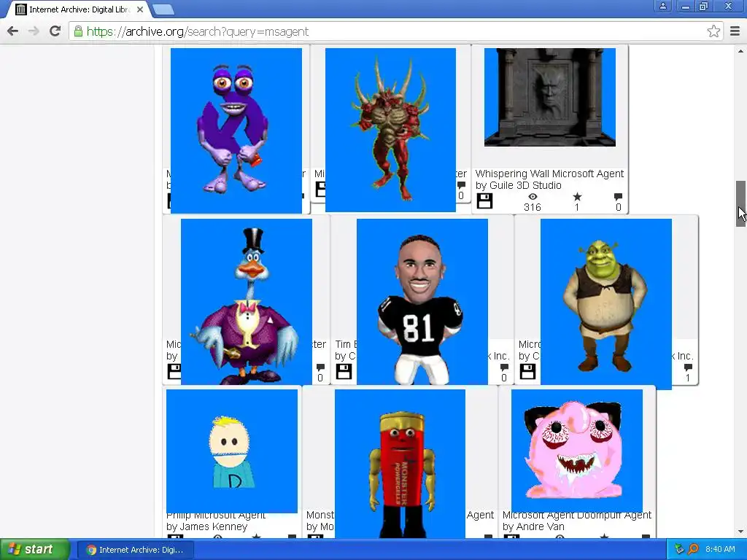Click the vertical scrollbar thumb
This screenshot has height=560, width=747.
740,204
